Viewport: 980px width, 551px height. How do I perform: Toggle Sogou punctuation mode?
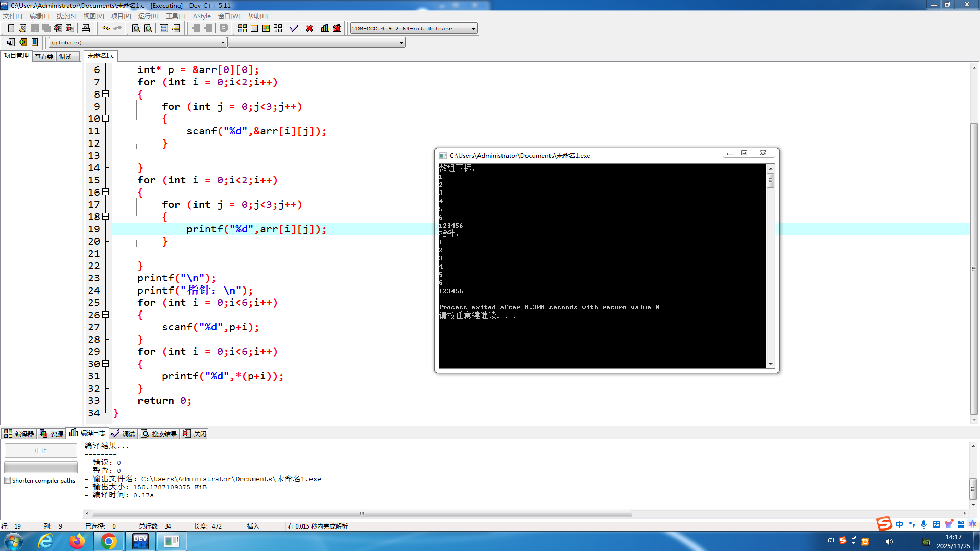(x=912, y=524)
